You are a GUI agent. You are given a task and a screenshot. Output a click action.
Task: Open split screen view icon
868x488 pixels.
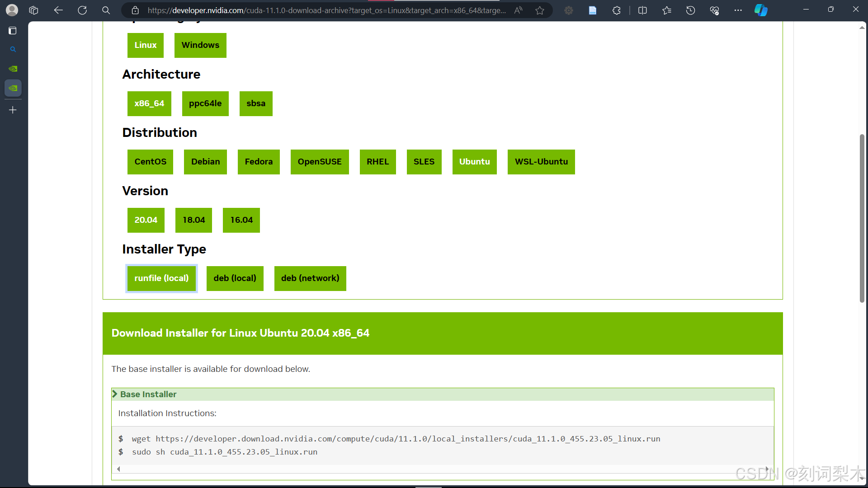coord(642,10)
